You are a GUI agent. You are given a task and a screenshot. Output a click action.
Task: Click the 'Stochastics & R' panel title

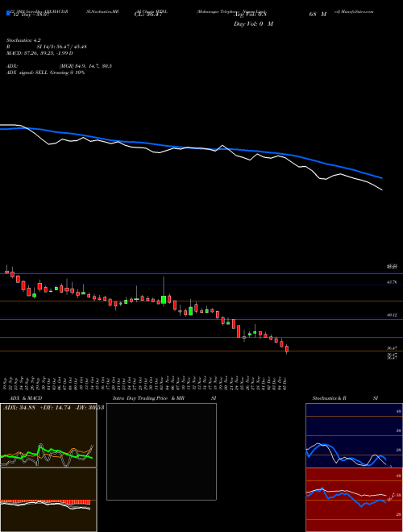[x=329, y=398]
